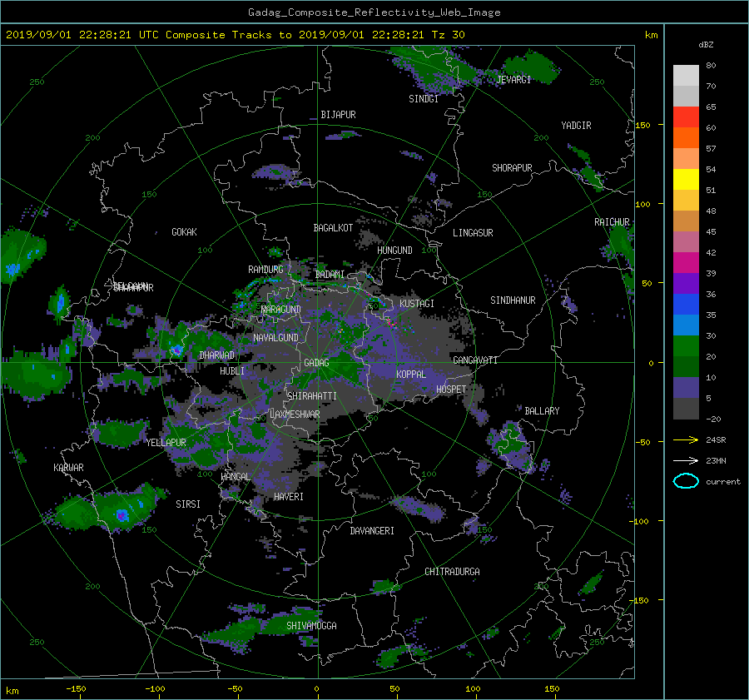Click the storm cell west of DHARWAD

(x=176, y=350)
